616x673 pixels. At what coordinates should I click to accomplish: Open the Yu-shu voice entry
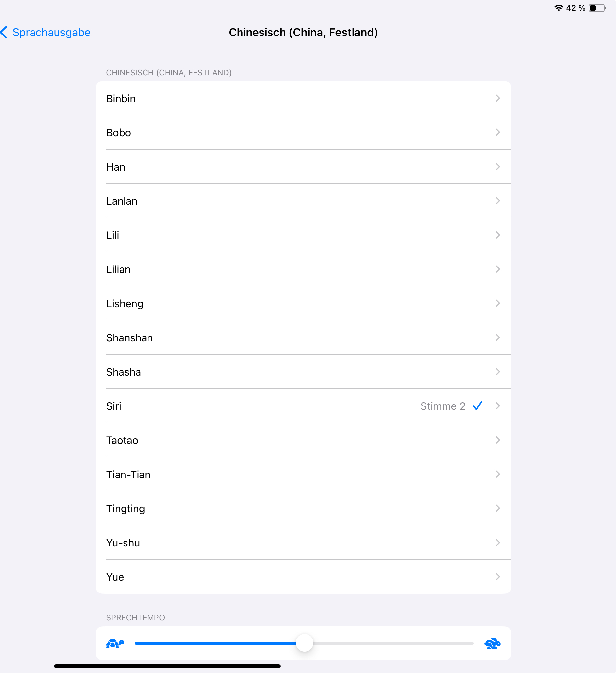tap(303, 543)
